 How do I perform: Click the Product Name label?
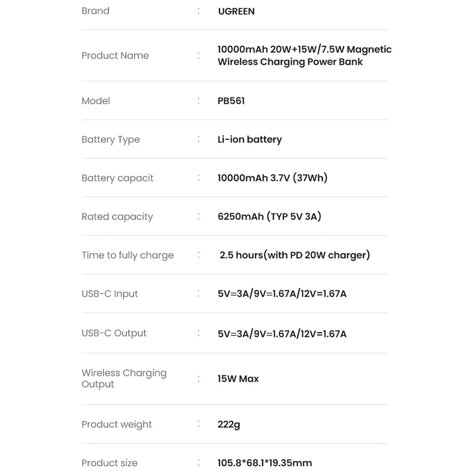pyautogui.click(x=115, y=56)
